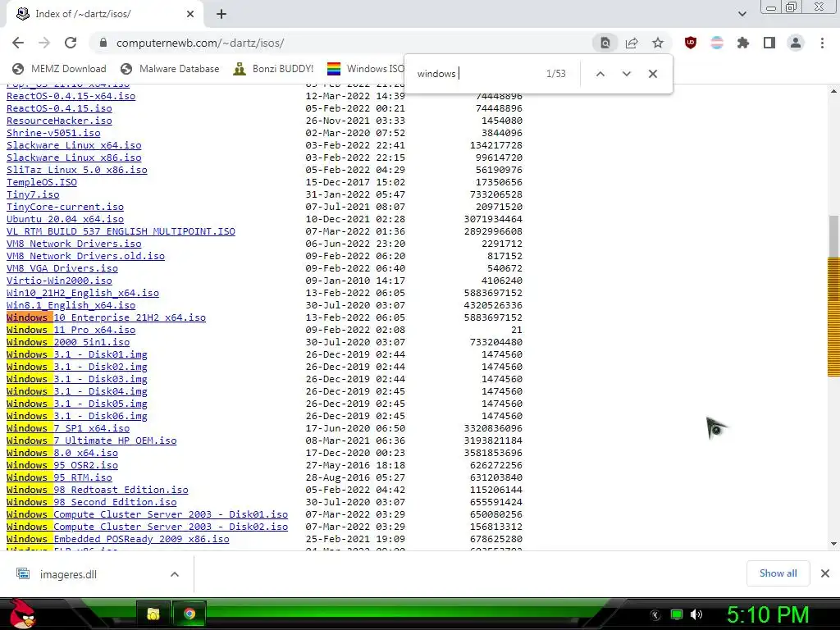Screen dimensions: 840x630
Task: Expand imageres.dll download options chevron
Action: tap(175, 574)
